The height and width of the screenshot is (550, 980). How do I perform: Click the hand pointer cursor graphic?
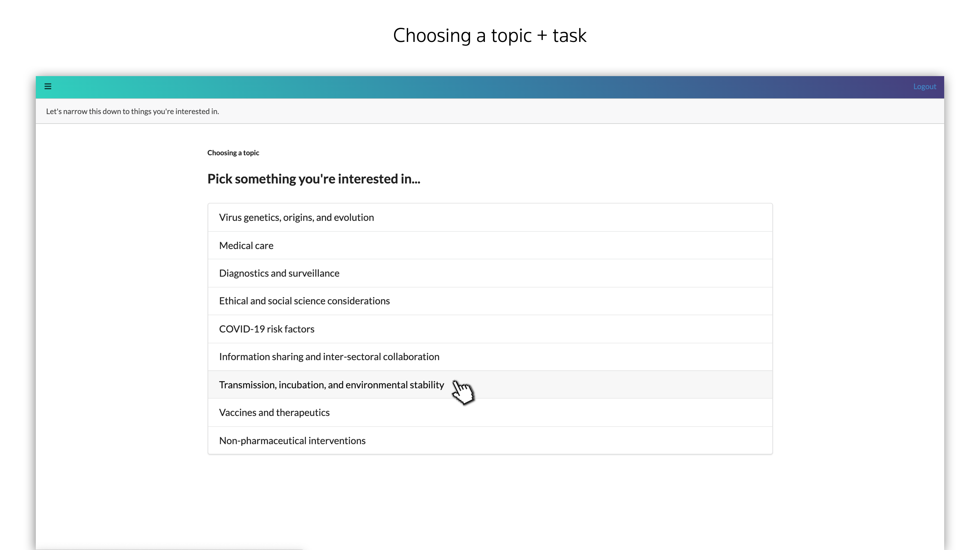tap(463, 392)
